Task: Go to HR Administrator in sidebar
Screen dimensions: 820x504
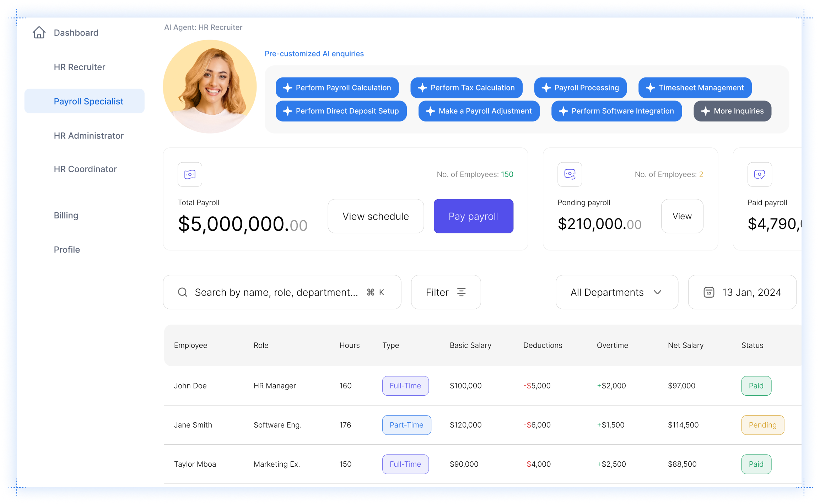Action: point(88,136)
